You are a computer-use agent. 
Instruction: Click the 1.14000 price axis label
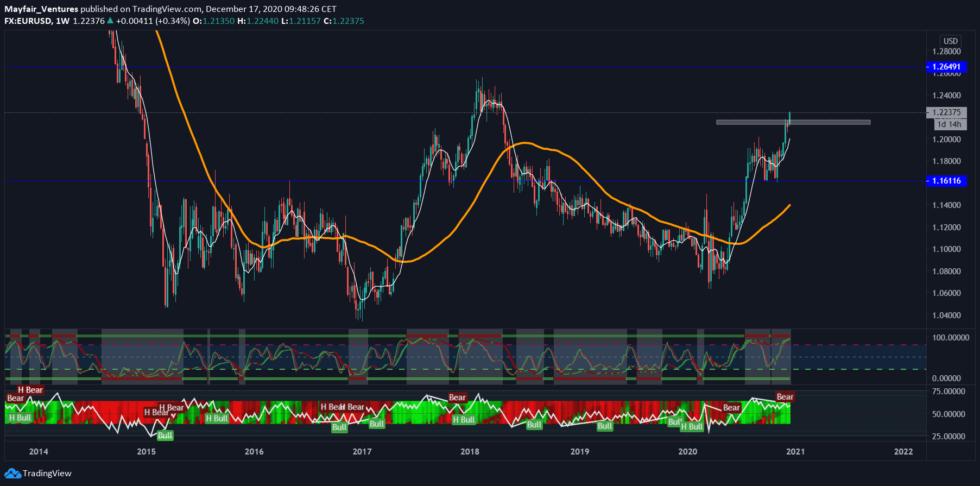(x=946, y=205)
